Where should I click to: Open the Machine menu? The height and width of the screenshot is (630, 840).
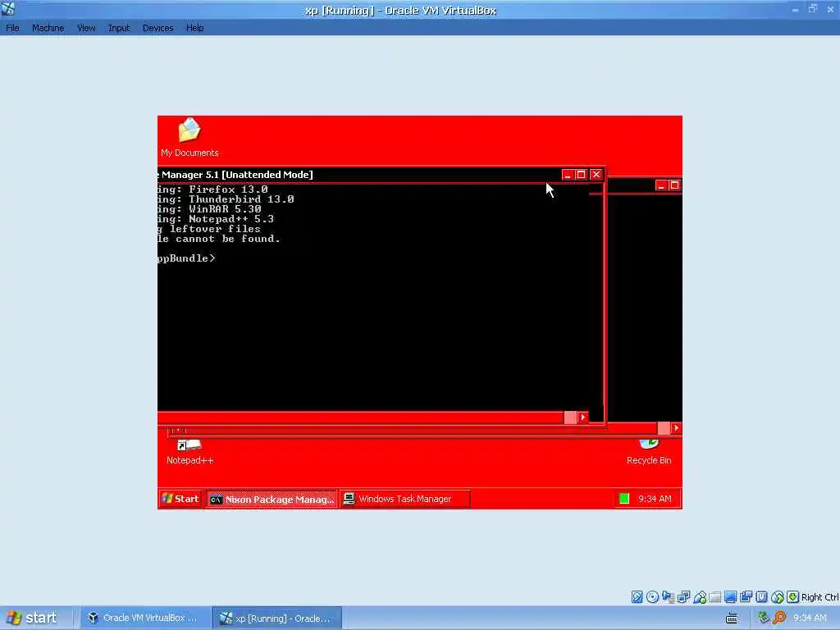click(48, 28)
